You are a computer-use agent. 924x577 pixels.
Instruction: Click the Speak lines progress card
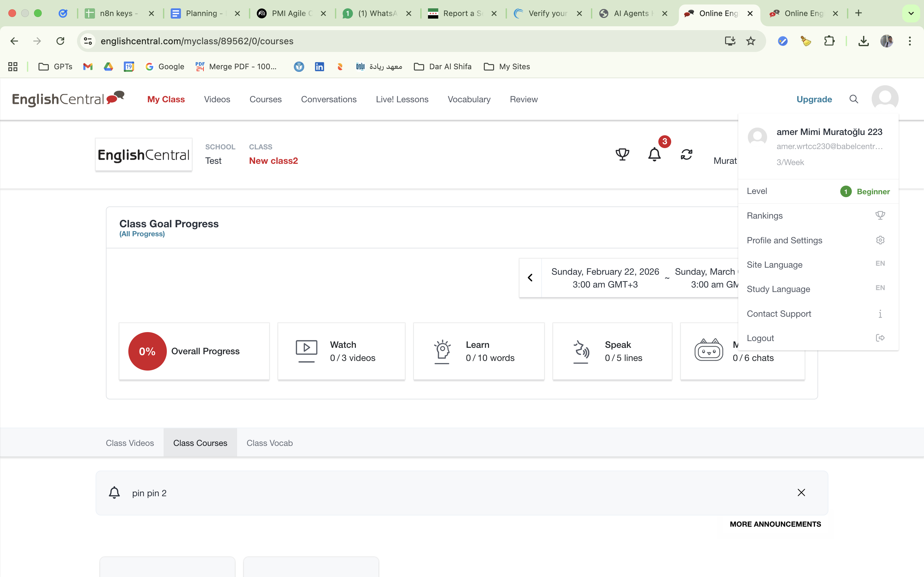[612, 351]
